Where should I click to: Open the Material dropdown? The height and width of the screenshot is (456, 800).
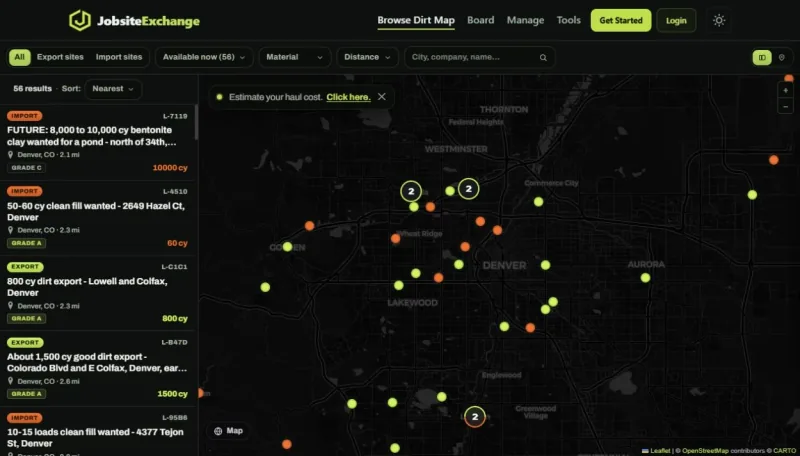coord(294,57)
